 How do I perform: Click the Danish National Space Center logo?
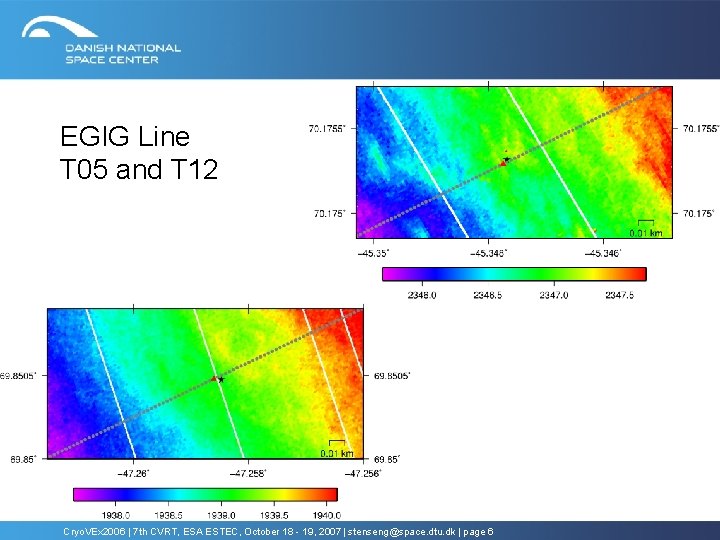point(101,40)
